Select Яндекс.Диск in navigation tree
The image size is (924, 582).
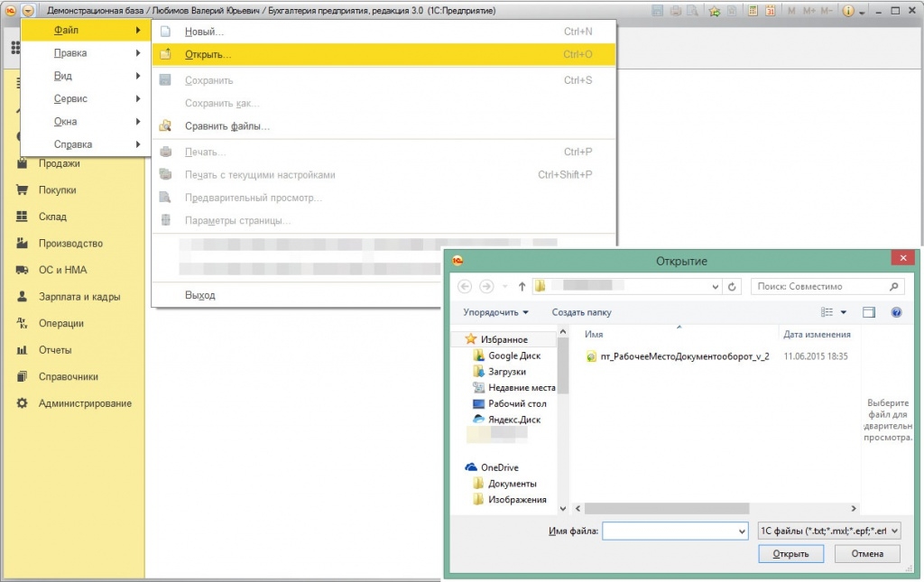[513, 420]
